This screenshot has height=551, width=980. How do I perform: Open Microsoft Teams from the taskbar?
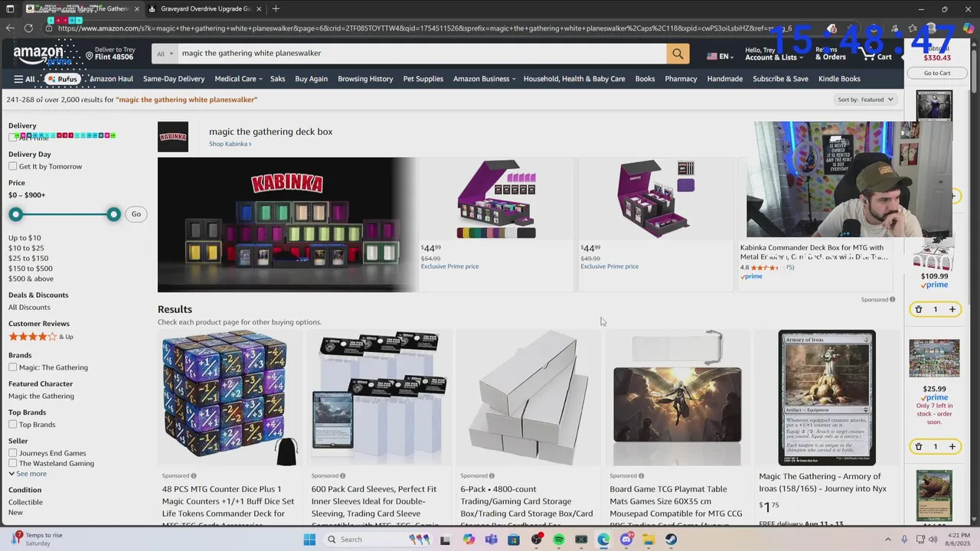click(x=491, y=540)
